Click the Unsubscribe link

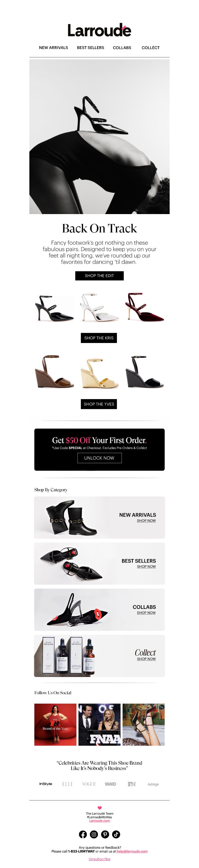[99, 859]
